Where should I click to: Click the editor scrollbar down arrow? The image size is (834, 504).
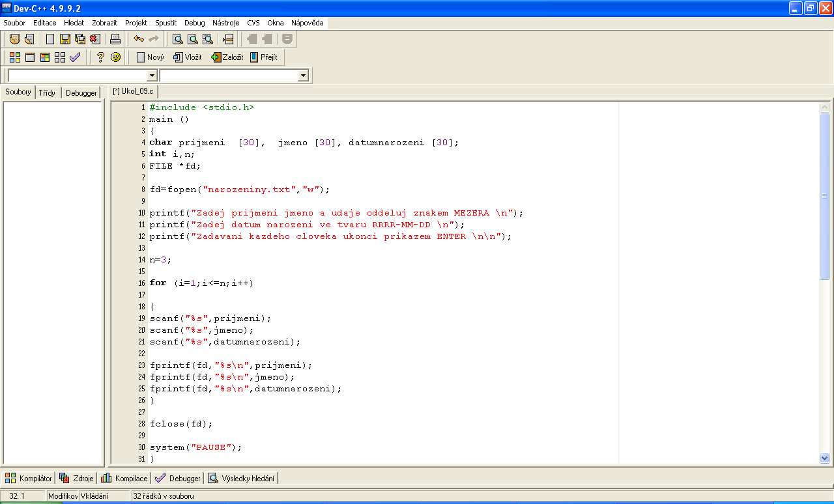tap(825, 458)
